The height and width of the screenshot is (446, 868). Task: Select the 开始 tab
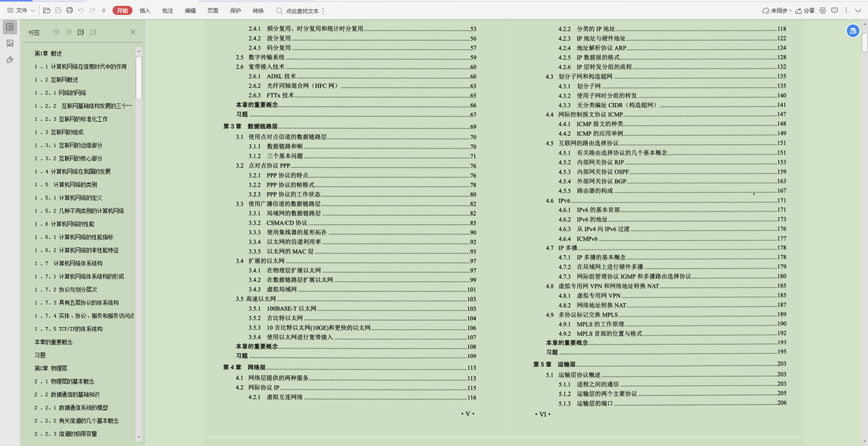coord(122,11)
